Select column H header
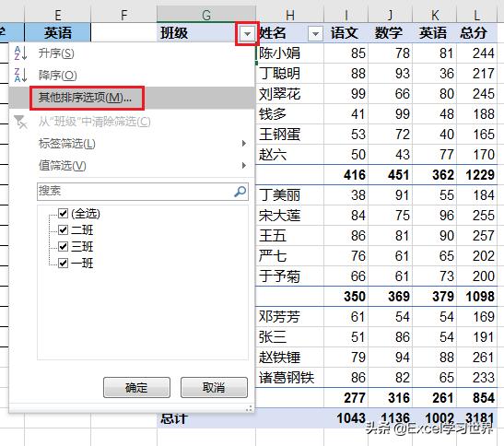 click(x=290, y=15)
